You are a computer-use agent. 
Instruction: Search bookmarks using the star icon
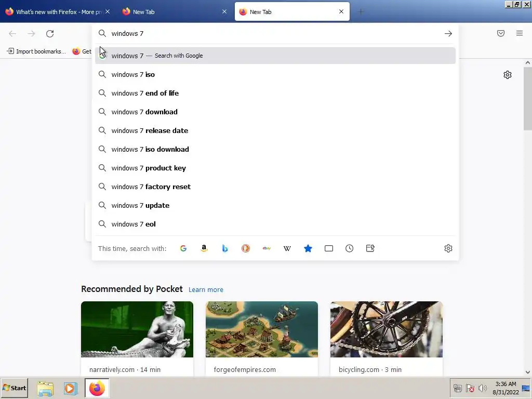308,248
